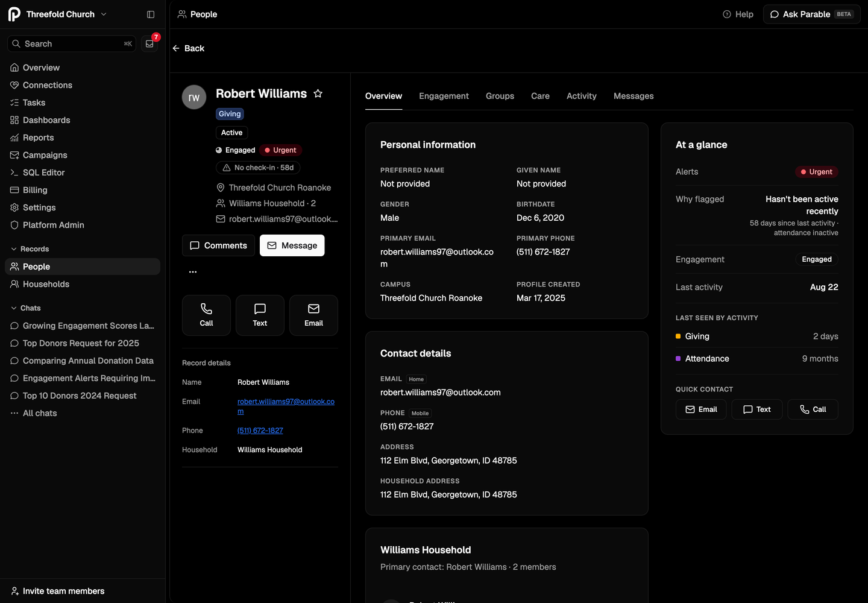Click the Message button
The width and height of the screenshot is (868, 603).
click(292, 245)
